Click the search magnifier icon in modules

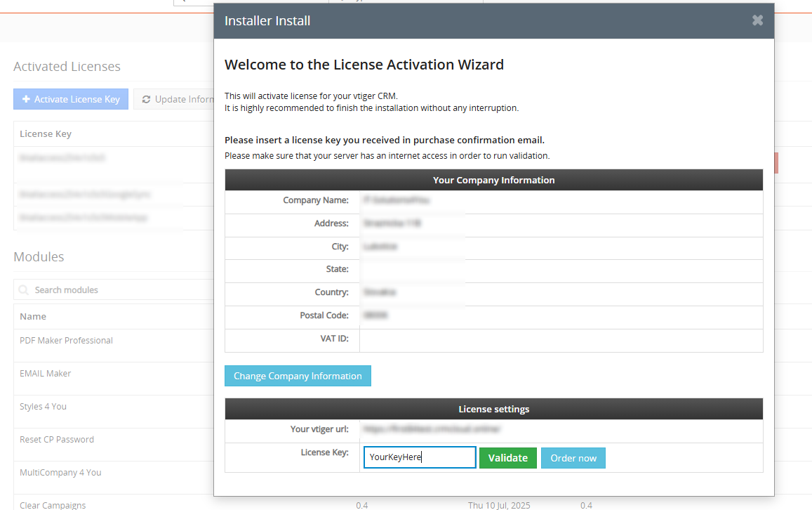pos(23,289)
